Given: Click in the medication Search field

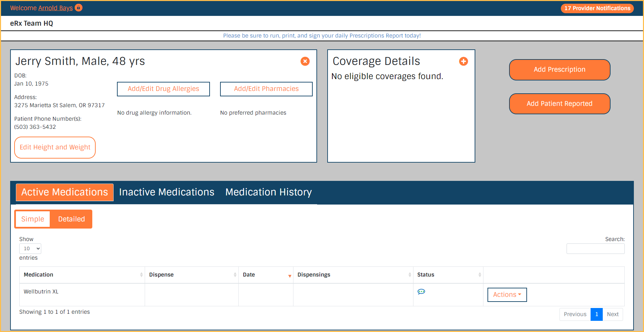Looking at the screenshot, I should (595, 249).
